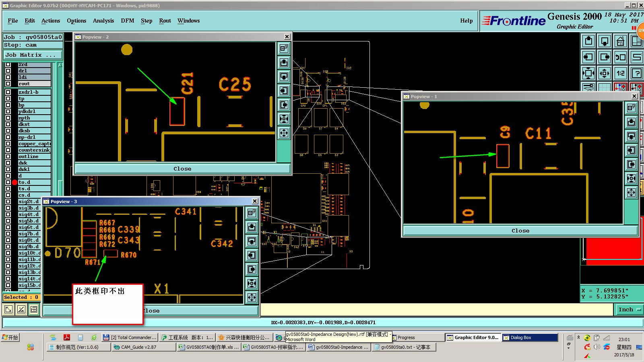Viewport: 644px width, 362px height.
Task: Click the 1:2 scale zoom icon
Action: point(621,73)
